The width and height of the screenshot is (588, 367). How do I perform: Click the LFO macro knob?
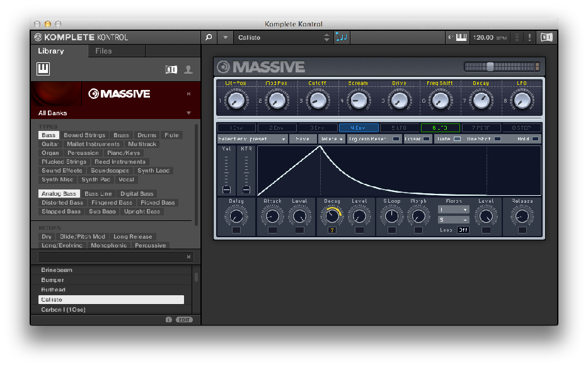pos(522,100)
